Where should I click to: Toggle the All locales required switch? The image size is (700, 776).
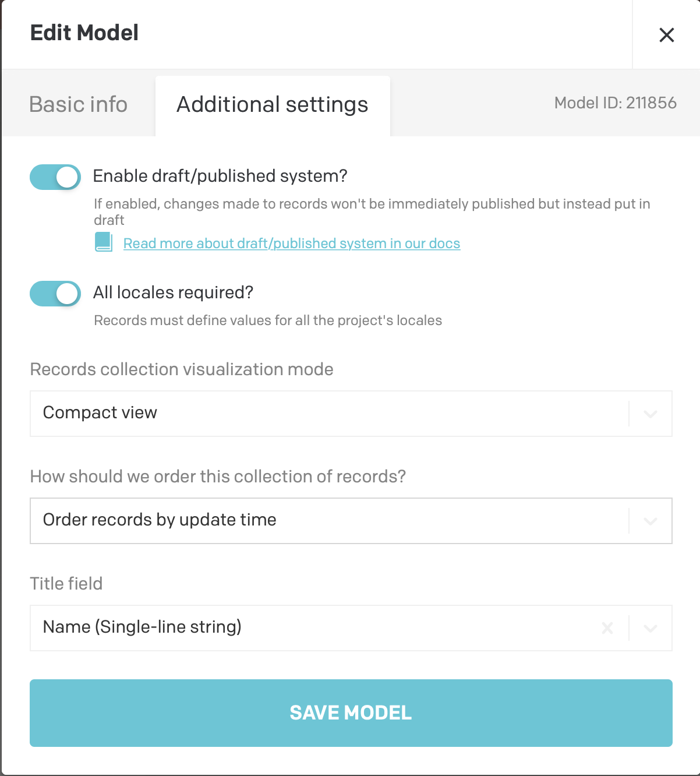click(x=55, y=294)
